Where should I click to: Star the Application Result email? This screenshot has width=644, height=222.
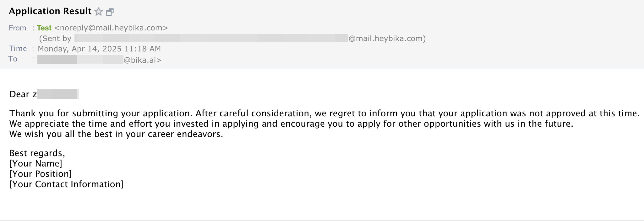pos(99,12)
